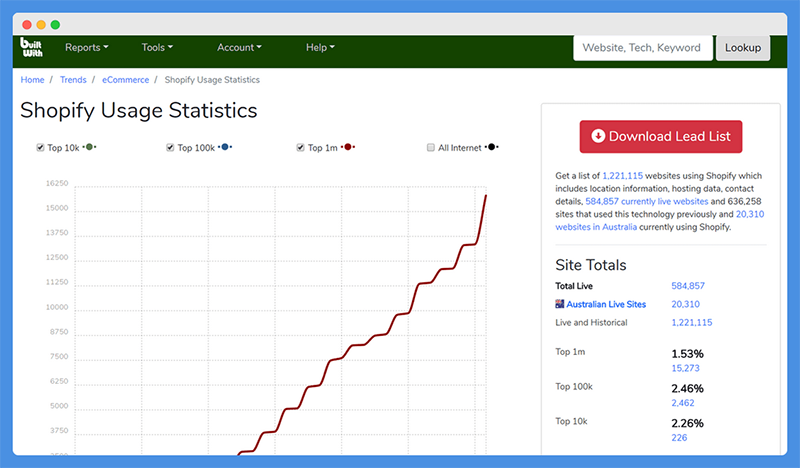Click the Total Live 584,857 value

688,286
